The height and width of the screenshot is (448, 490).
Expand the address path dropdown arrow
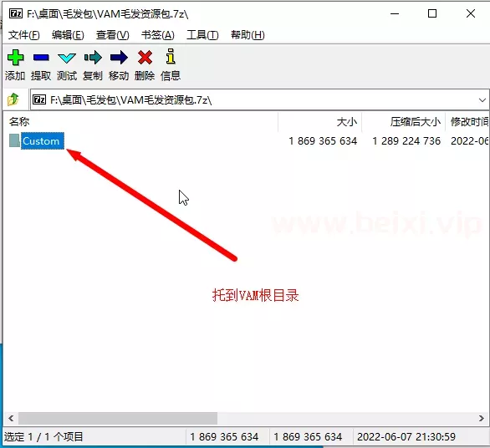tap(482, 100)
